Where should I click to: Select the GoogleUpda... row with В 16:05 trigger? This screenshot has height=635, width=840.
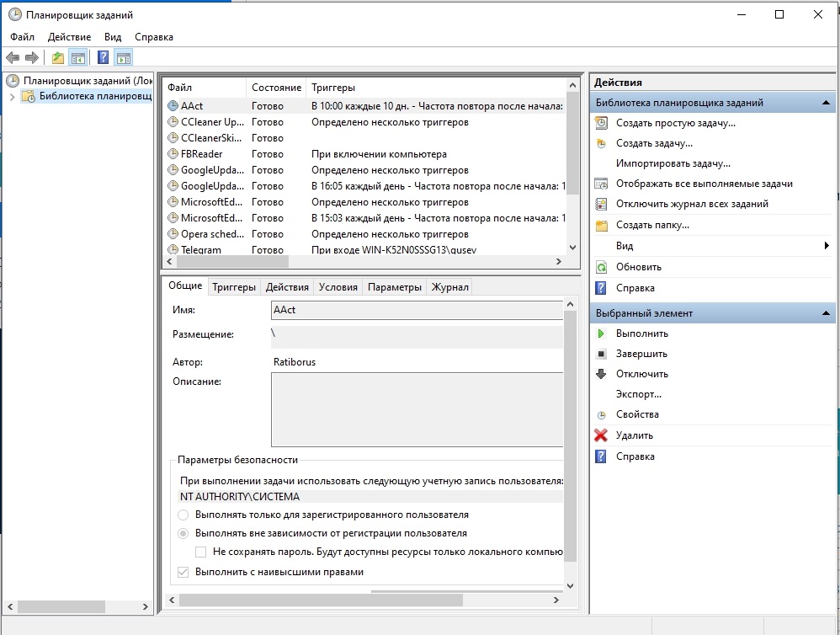tap(364, 186)
